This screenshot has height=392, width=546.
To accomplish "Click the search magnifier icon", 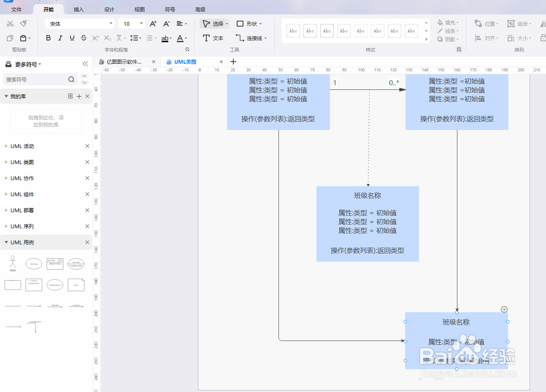I will pyautogui.click(x=71, y=79).
